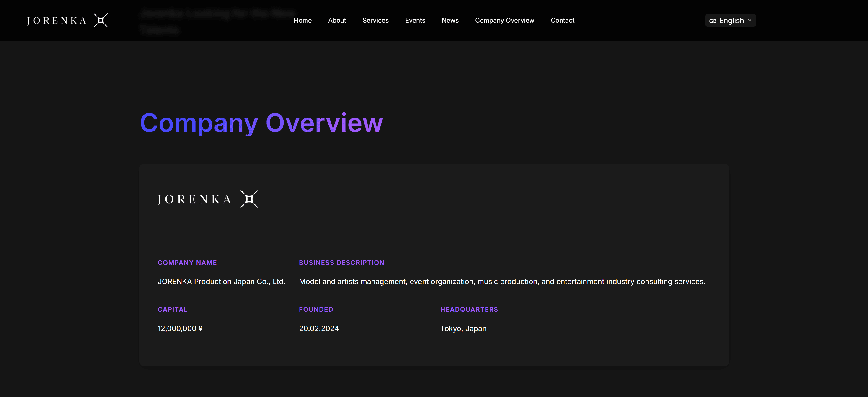Click the star emblem in overview card
The image size is (868, 397).
[x=249, y=199]
